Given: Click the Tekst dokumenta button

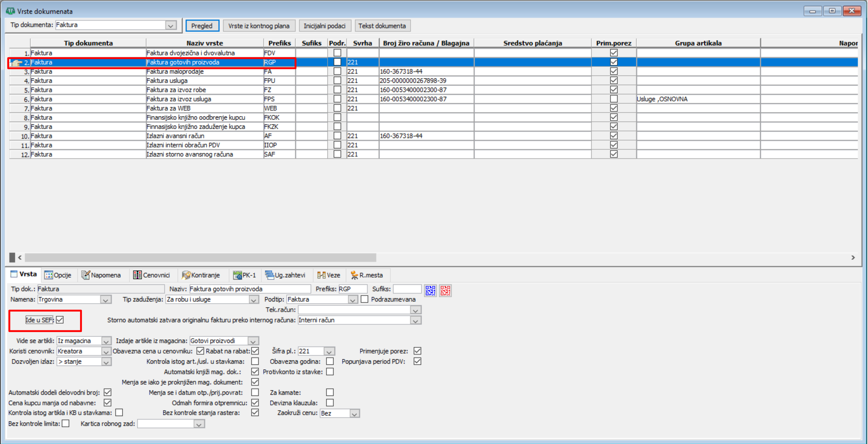Looking at the screenshot, I should tap(382, 26).
